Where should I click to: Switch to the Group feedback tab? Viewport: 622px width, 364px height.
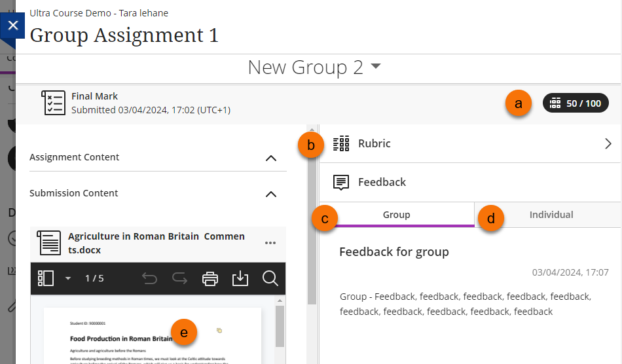(396, 215)
